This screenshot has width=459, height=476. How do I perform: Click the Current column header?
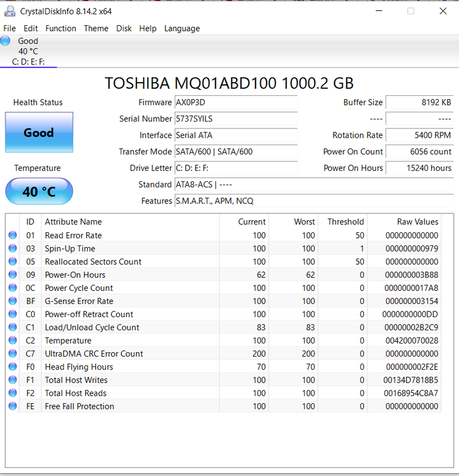[244, 222]
